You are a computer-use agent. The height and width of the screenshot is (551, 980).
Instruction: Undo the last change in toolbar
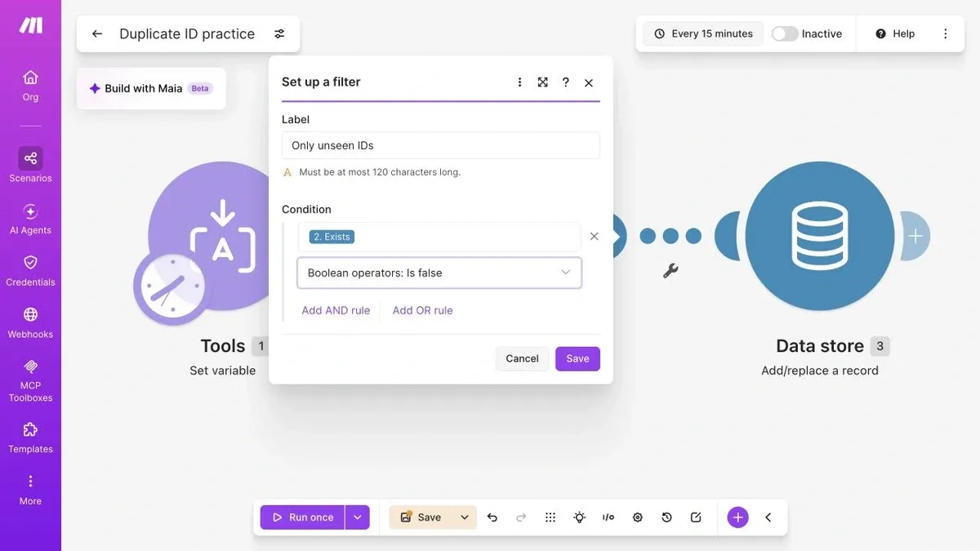point(492,518)
